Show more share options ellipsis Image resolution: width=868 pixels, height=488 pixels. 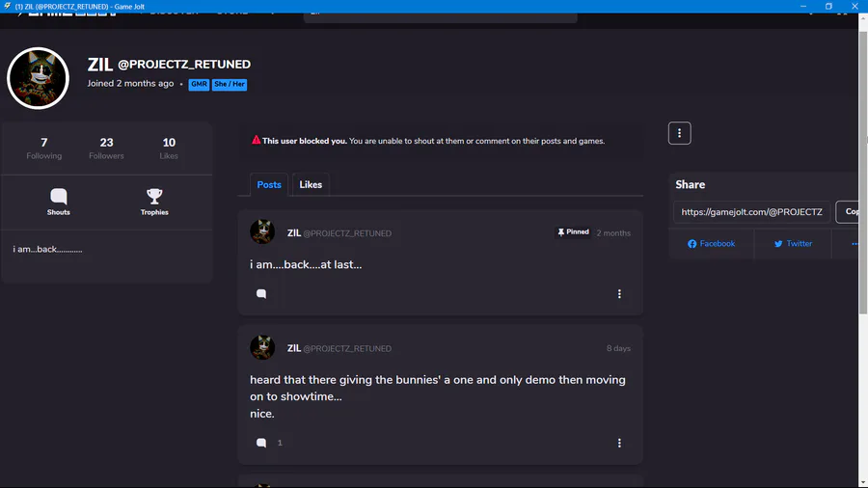[x=854, y=243]
